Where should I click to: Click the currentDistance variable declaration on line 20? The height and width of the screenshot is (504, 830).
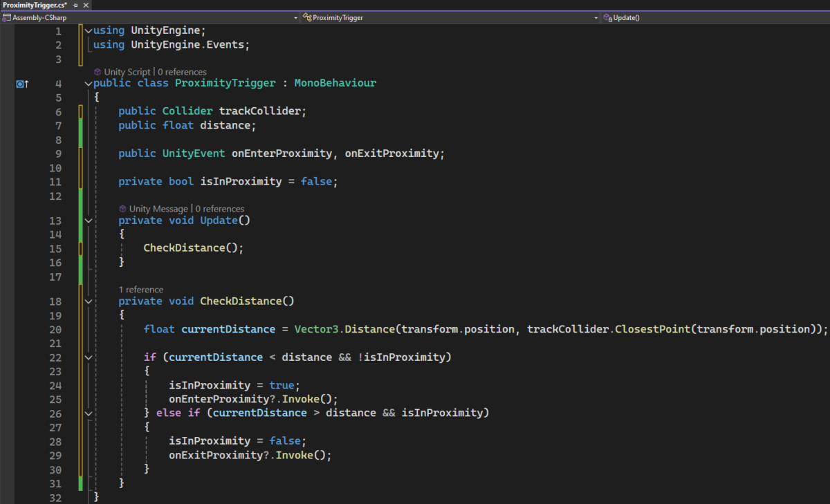click(228, 330)
